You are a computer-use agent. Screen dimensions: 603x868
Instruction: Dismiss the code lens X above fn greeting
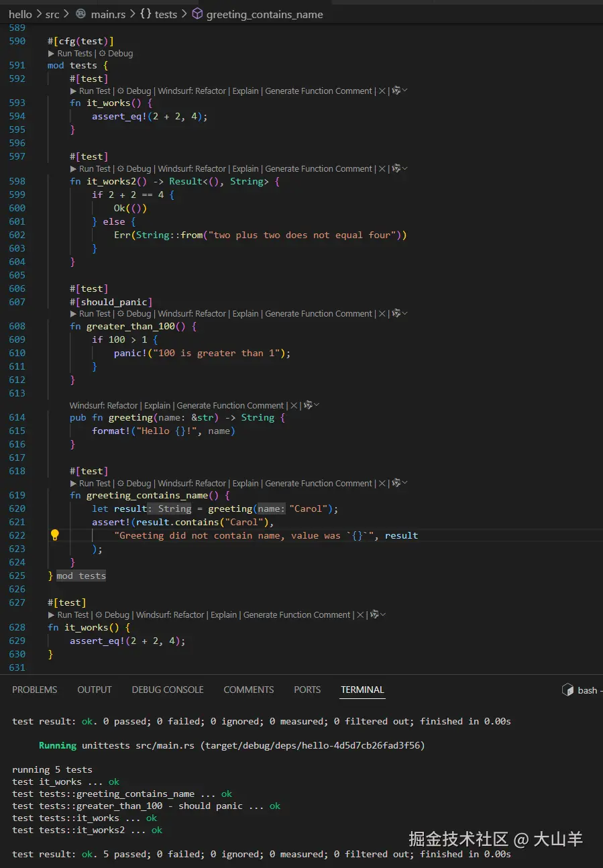292,406
